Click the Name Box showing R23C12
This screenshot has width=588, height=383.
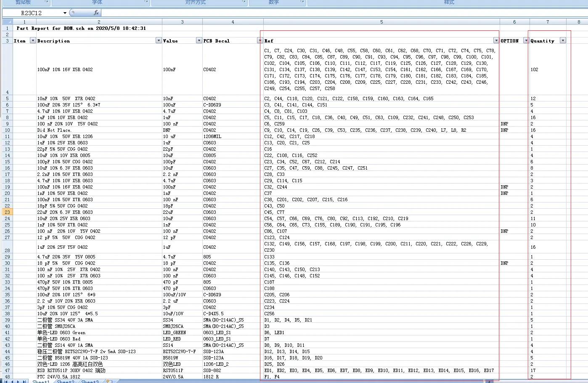[32, 13]
